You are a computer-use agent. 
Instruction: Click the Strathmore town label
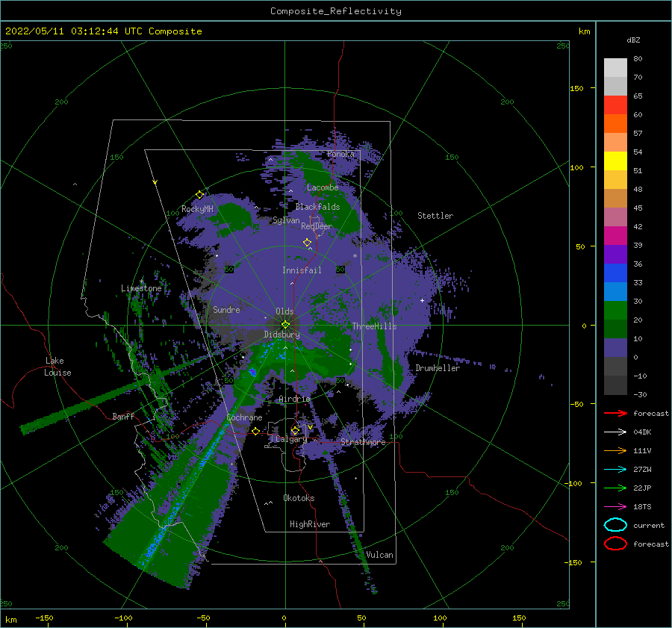[x=363, y=442]
